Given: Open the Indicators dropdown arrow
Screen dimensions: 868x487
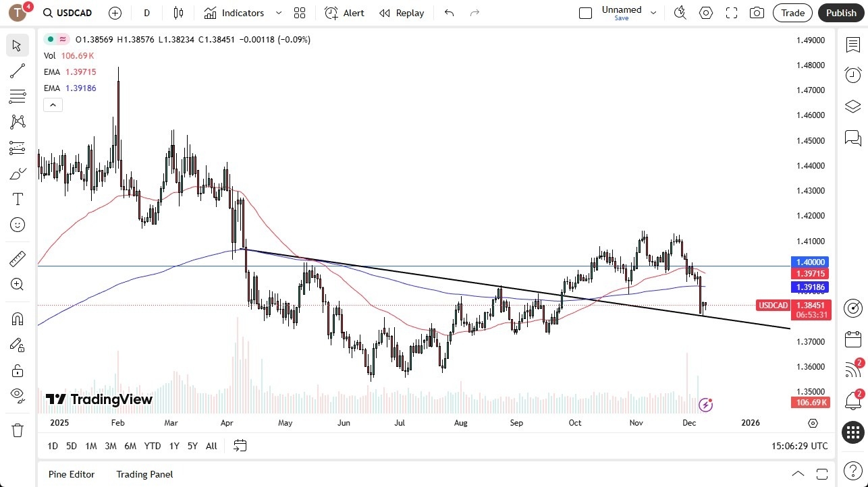Looking at the screenshot, I should point(277,13).
